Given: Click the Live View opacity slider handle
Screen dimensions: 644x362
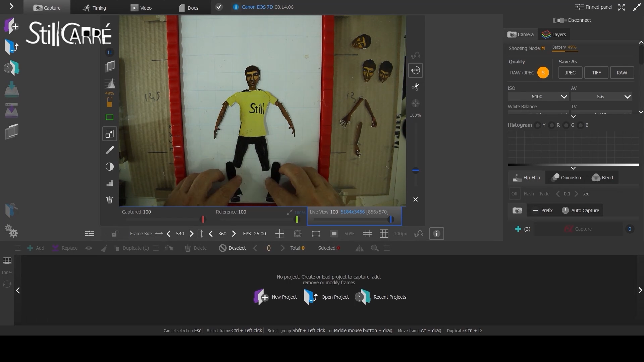Looking at the screenshot, I should click(390, 220).
